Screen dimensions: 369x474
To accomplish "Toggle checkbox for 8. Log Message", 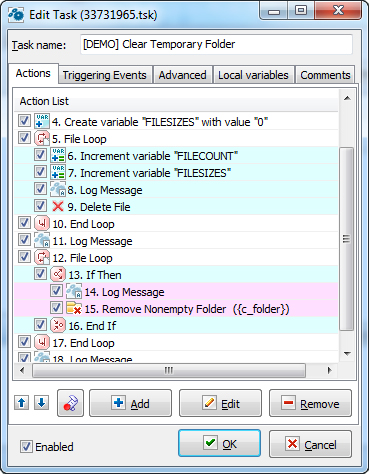I will tap(40, 189).
